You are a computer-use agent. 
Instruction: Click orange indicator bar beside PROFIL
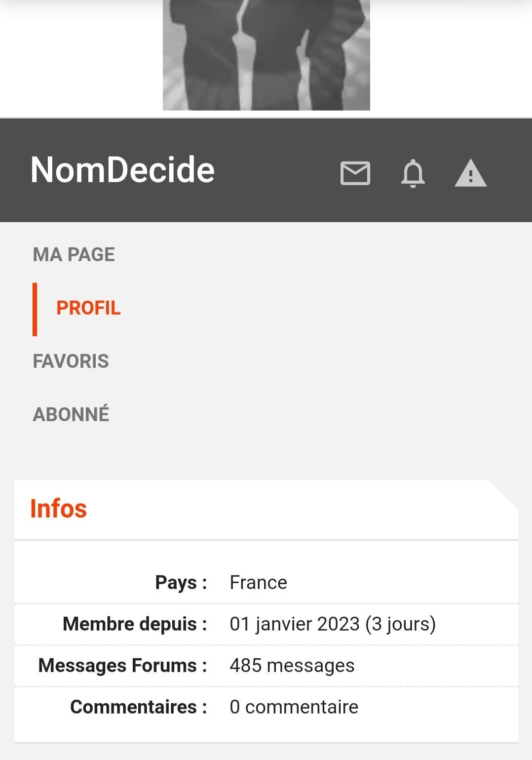[35, 309]
